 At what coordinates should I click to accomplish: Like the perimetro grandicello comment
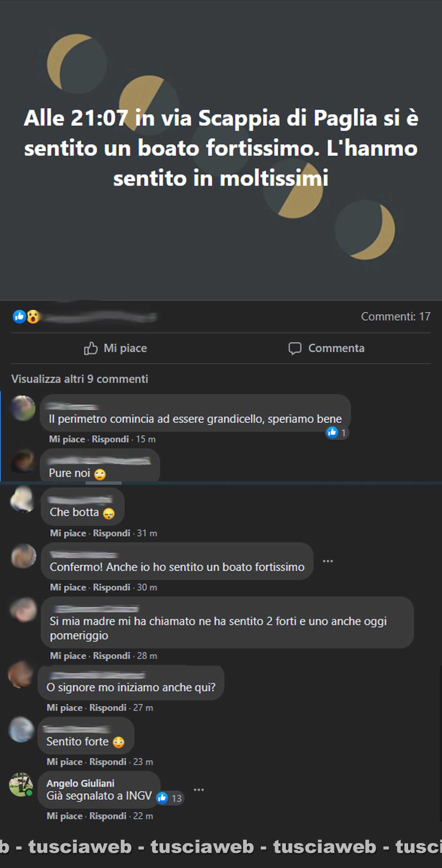point(67,439)
